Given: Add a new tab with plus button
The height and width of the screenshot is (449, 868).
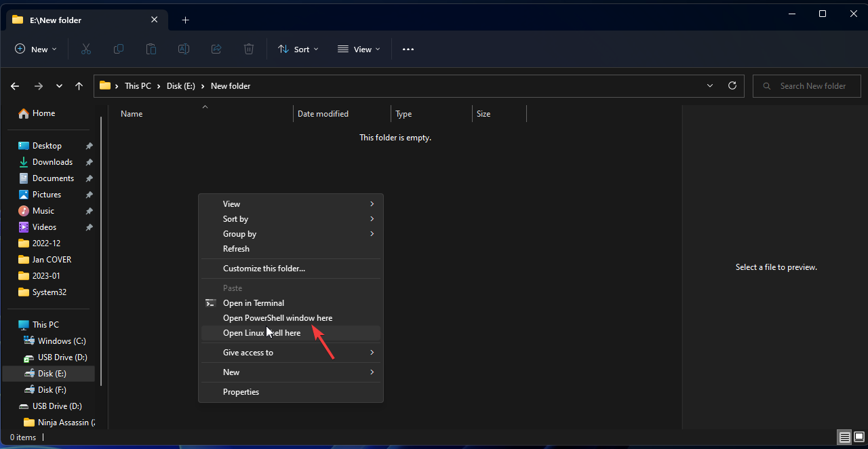Looking at the screenshot, I should pos(185,20).
